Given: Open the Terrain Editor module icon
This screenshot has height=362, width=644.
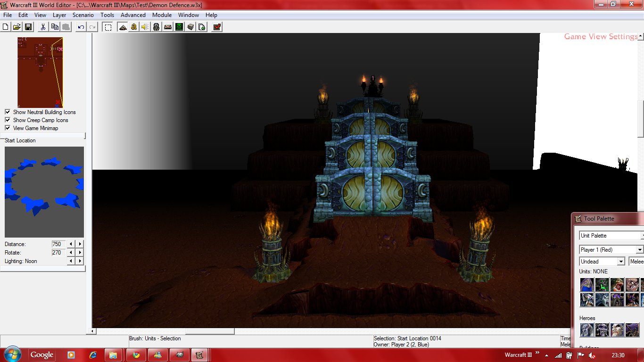Looking at the screenshot, I should tap(123, 27).
